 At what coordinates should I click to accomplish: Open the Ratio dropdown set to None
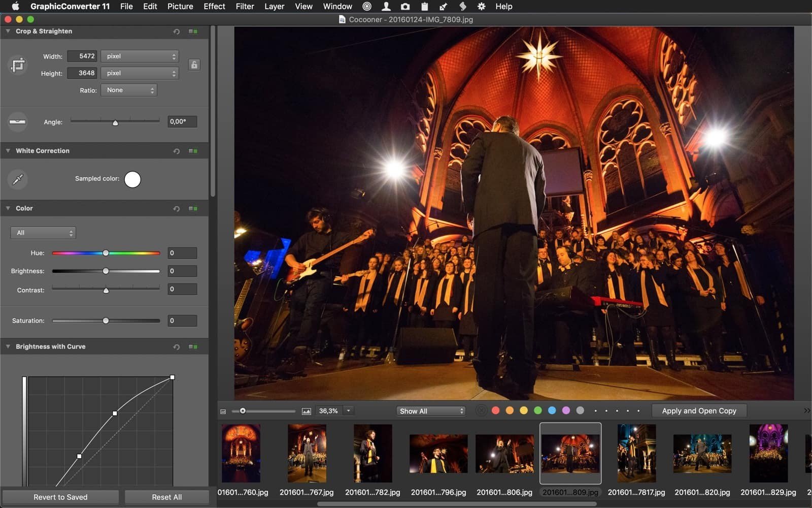129,90
